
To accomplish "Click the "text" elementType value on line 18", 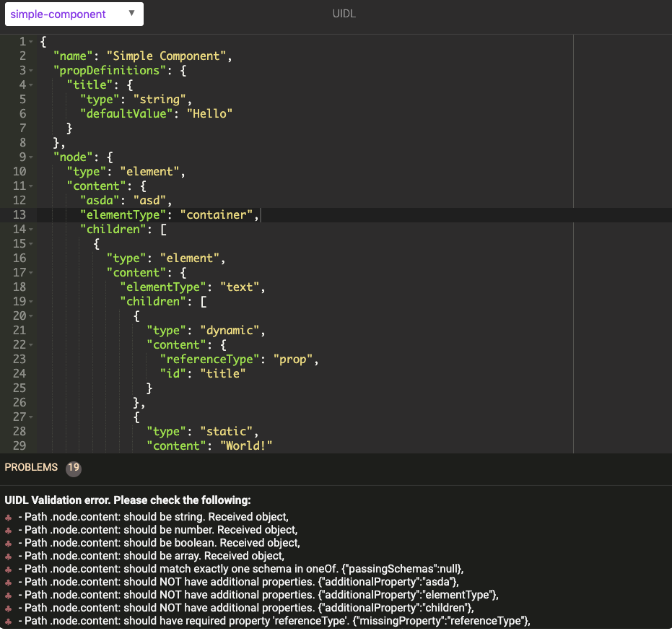I will pyautogui.click(x=240, y=287).
